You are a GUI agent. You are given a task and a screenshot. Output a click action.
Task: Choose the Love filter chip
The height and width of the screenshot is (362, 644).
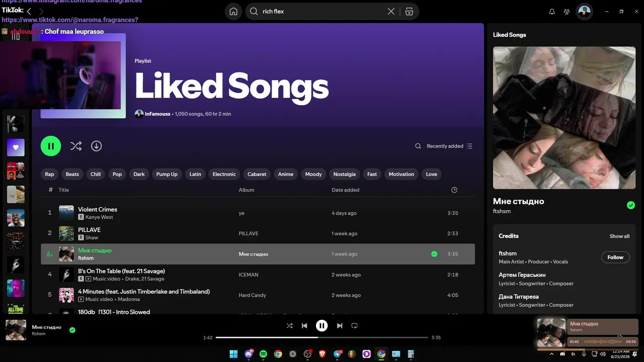tap(432, 174)
